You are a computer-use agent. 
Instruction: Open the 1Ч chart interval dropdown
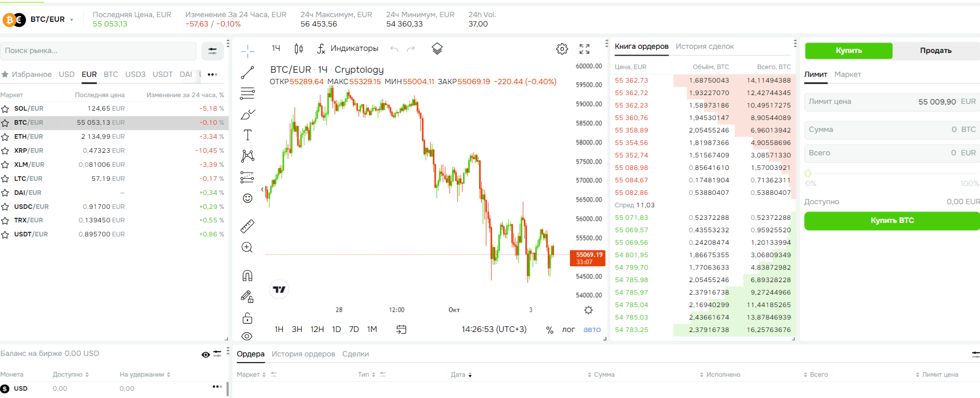pyautogui.click(x=276, y=48)
